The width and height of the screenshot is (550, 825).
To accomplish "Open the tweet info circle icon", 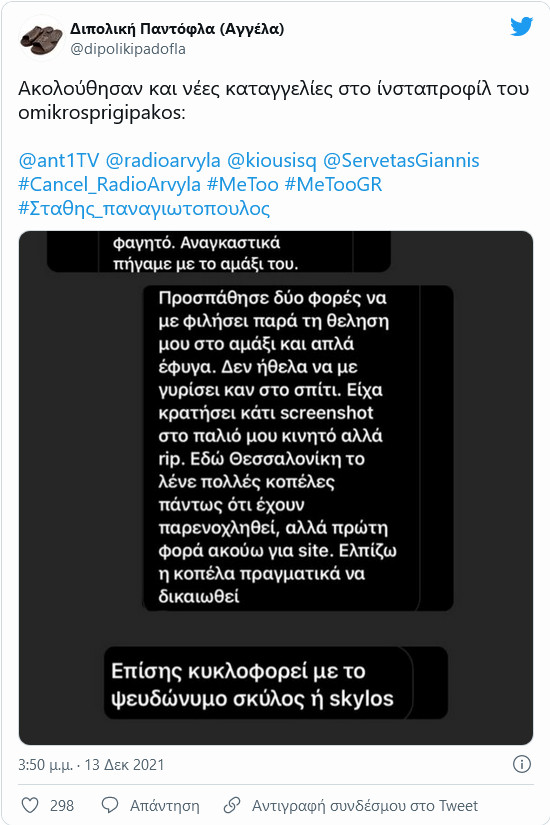I will 522,764.
